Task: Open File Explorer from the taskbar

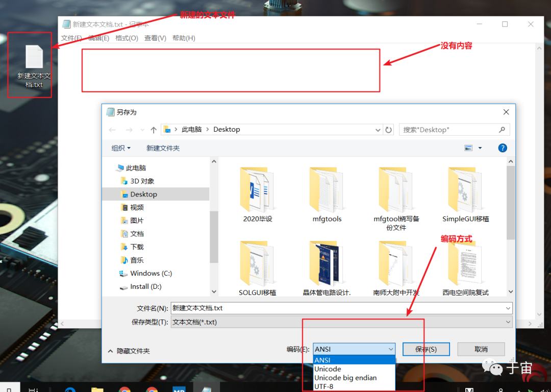Action: pos(97,389)
